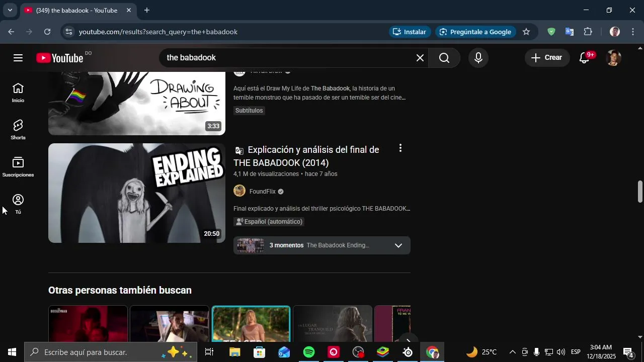Click the address bar URL

(x=158, y=32)
